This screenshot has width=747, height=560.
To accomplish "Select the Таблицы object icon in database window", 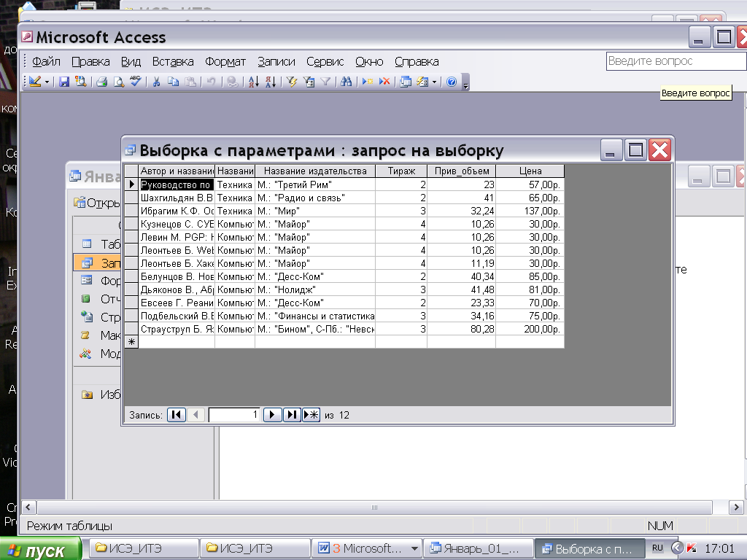I will [87, 244].
